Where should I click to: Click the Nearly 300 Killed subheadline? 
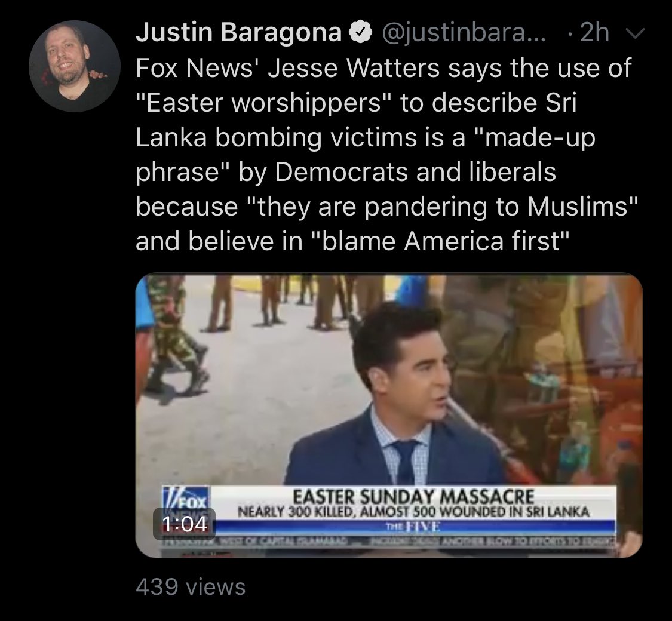tap(413, 511)
